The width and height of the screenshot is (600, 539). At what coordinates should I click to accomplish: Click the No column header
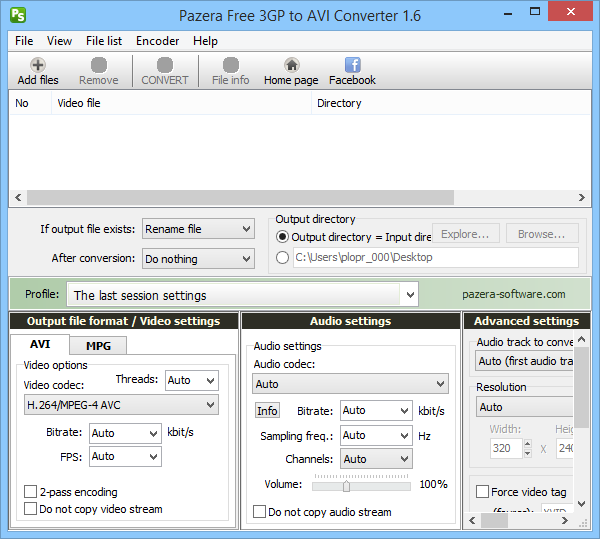30,103
